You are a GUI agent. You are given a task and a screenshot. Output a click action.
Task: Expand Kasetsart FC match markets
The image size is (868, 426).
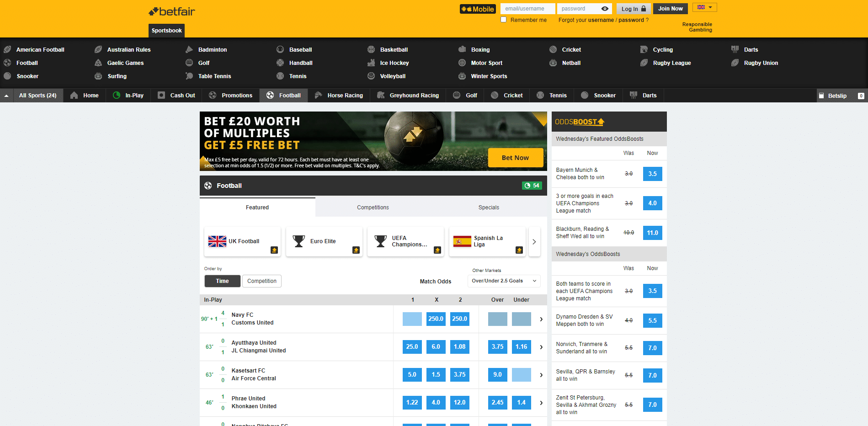[541, 375]
